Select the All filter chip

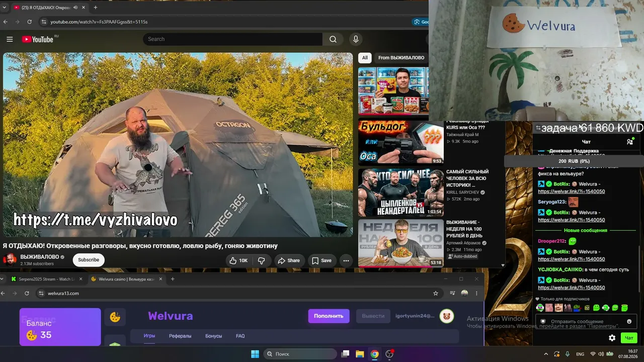pyautogui.click(x=365, y=58)
